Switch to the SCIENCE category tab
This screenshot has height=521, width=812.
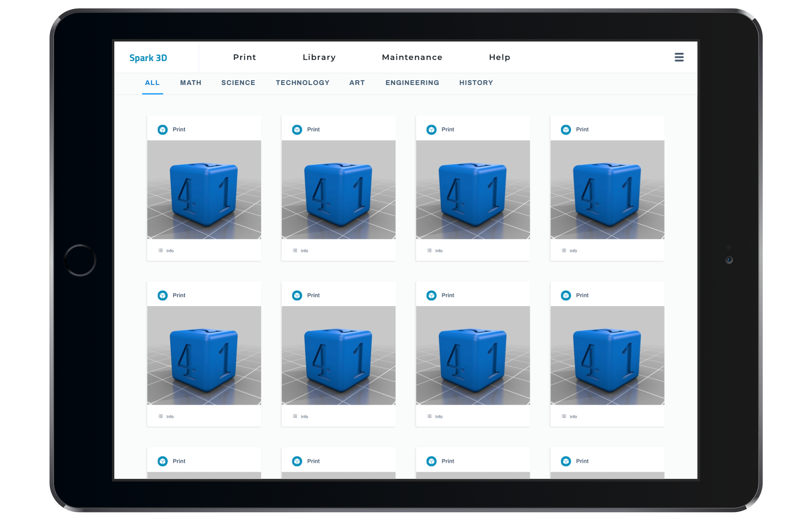coord(238,83)
